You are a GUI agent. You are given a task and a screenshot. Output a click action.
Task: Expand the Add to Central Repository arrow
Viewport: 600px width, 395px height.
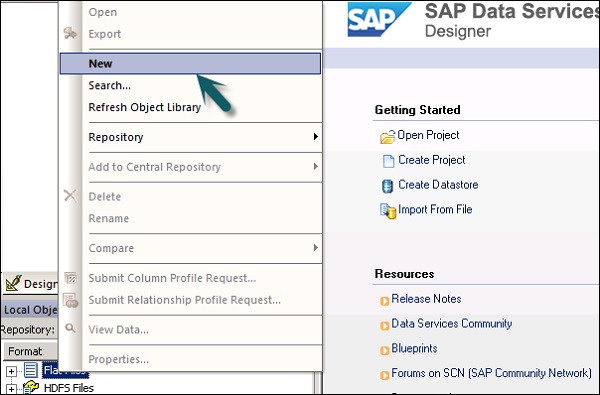tap(315, 166)
